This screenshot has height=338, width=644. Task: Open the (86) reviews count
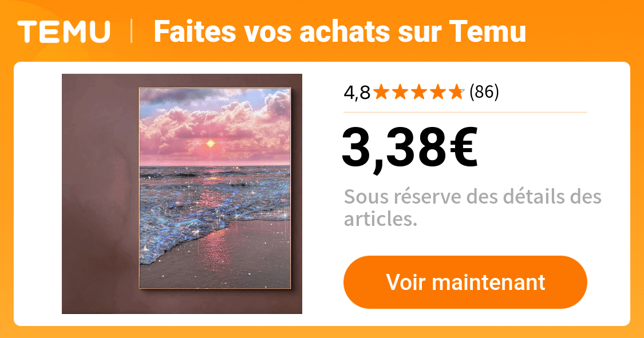[484, 92]
